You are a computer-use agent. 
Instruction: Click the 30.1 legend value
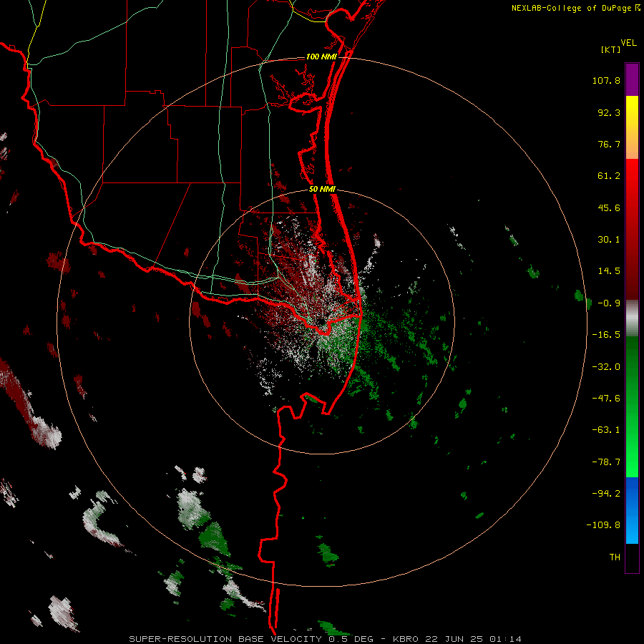click(609, 240)
